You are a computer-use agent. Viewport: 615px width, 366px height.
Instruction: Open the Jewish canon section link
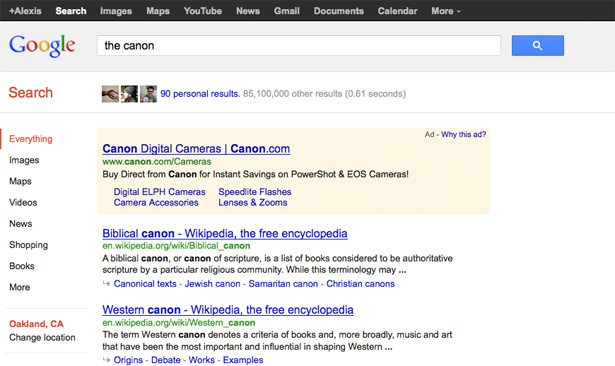pos(213,284)
